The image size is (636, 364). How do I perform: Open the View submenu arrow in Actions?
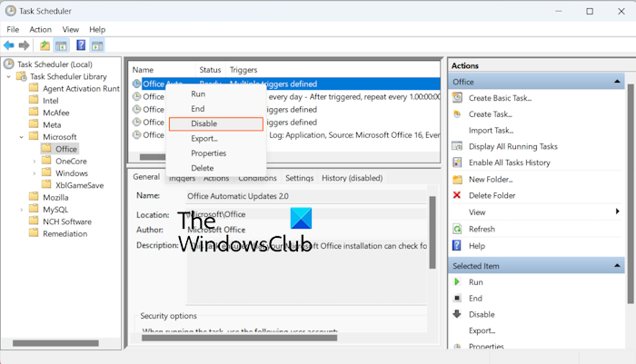tap(617, 212)
